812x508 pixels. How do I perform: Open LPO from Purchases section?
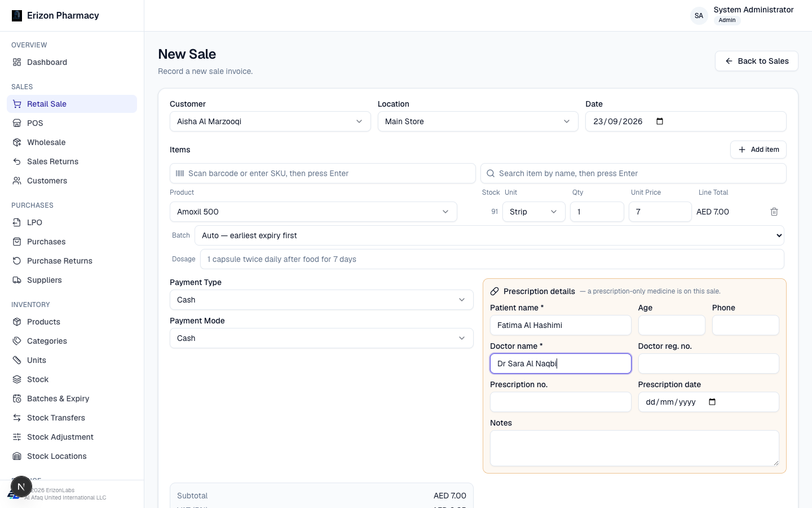tap(72, 222)
